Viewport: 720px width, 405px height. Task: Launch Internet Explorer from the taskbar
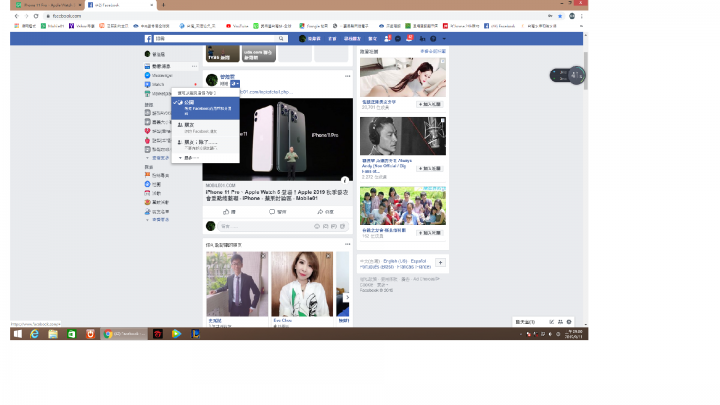[x=34, y=334]
